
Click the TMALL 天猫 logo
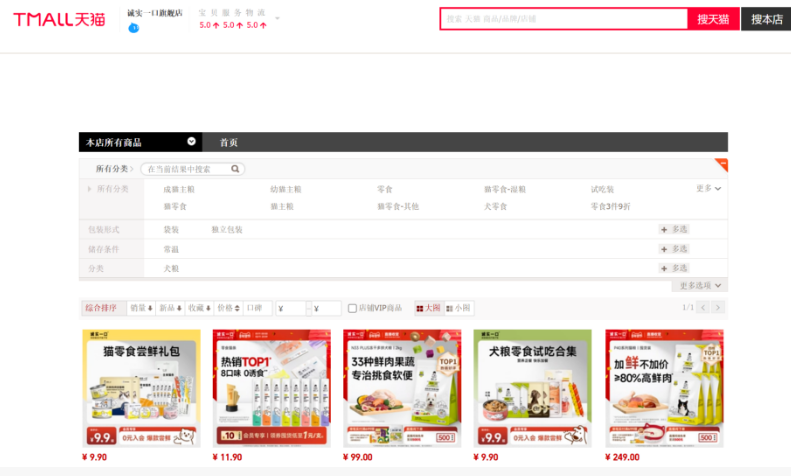(x=59, y=20)
